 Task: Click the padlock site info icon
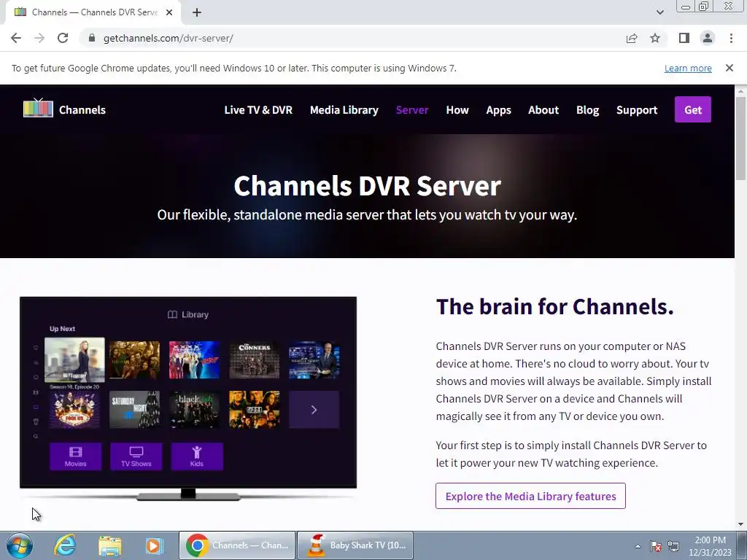(92, 38)
